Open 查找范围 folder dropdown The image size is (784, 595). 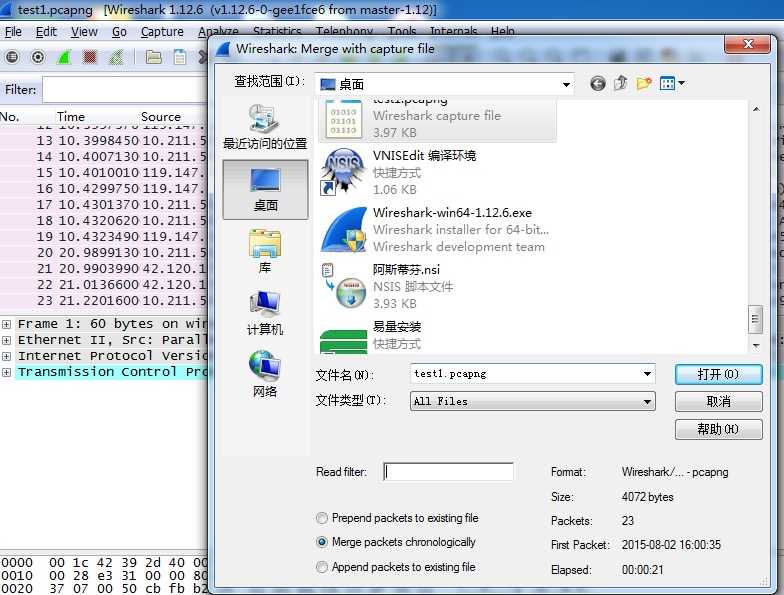point(566,84)
